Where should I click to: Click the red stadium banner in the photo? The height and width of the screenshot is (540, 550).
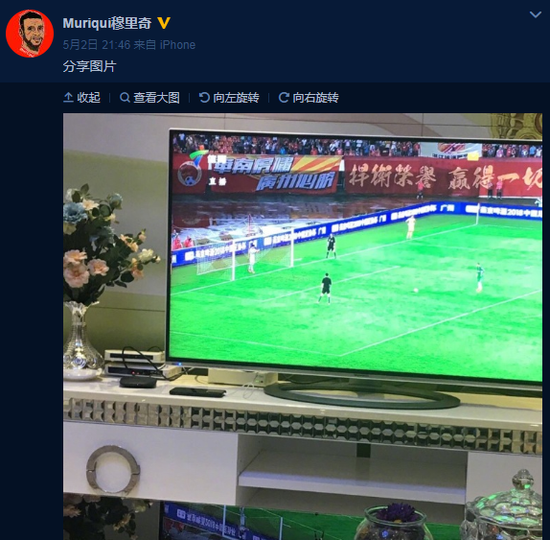coord(443,177)
